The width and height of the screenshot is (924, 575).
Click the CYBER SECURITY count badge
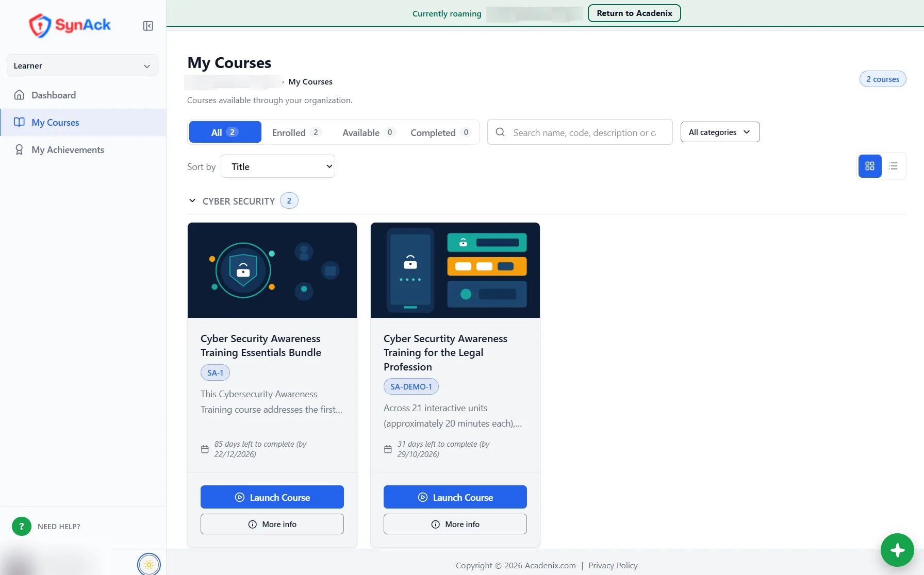[x=289, y=200]
